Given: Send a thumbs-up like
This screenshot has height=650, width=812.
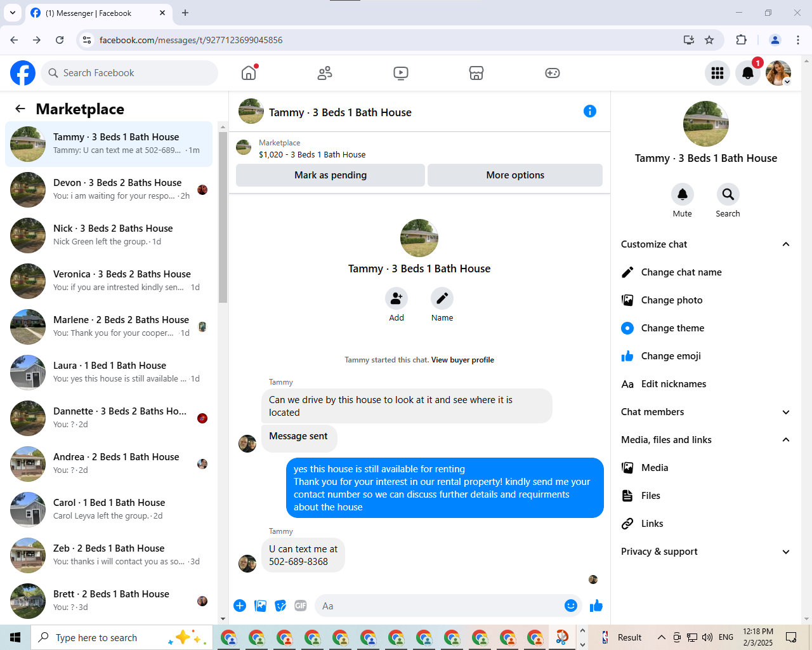Looking at the screenshot, I should (x=596, y=606).
